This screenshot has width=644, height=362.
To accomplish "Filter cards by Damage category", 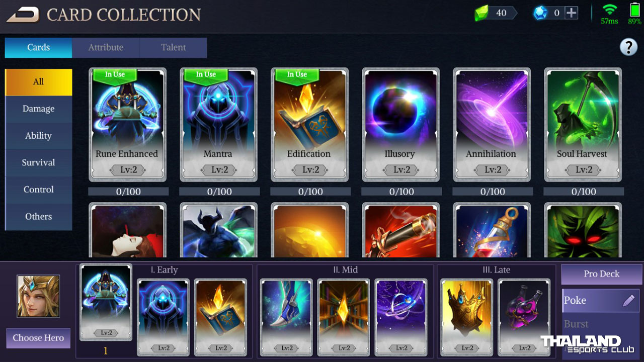I will point(39,109).
